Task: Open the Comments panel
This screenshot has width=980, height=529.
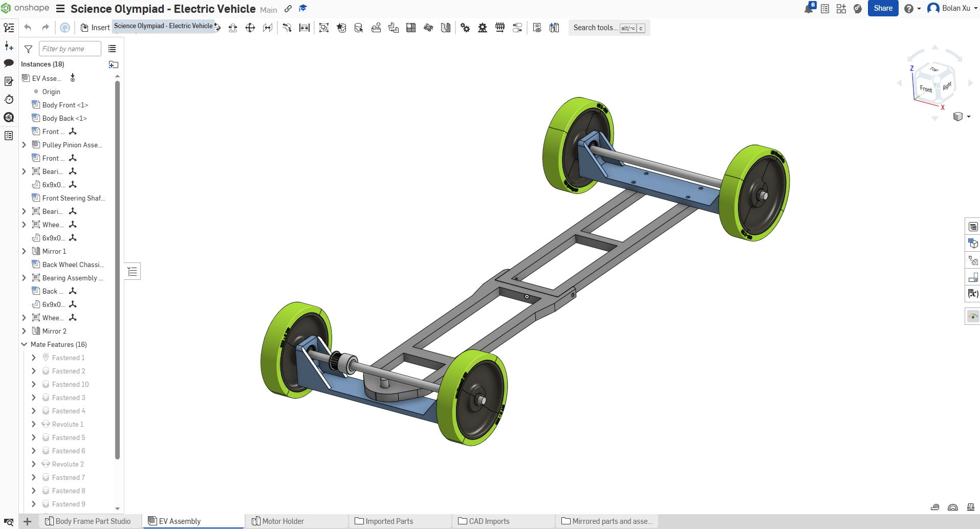Action: tap(9, 62)
